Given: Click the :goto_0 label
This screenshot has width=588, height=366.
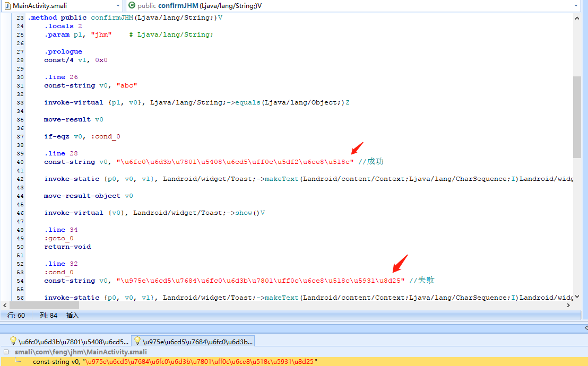Looking at the screenshot, I should pyautogui.click(x=59, y=239).
